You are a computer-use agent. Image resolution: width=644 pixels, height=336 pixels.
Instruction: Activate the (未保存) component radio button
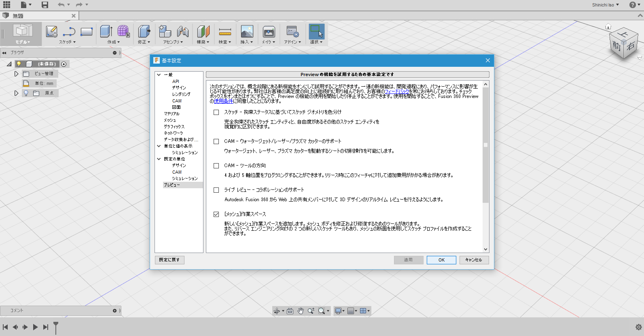click(64, 64)
